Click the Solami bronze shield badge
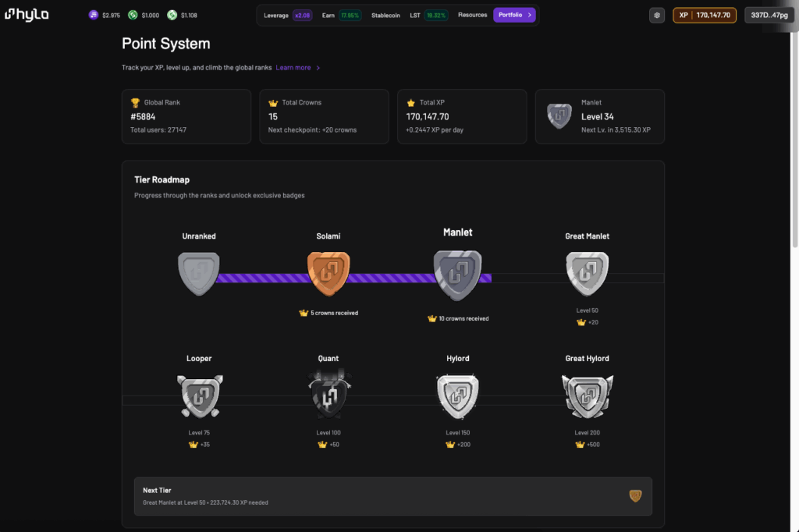 [328, 274]
